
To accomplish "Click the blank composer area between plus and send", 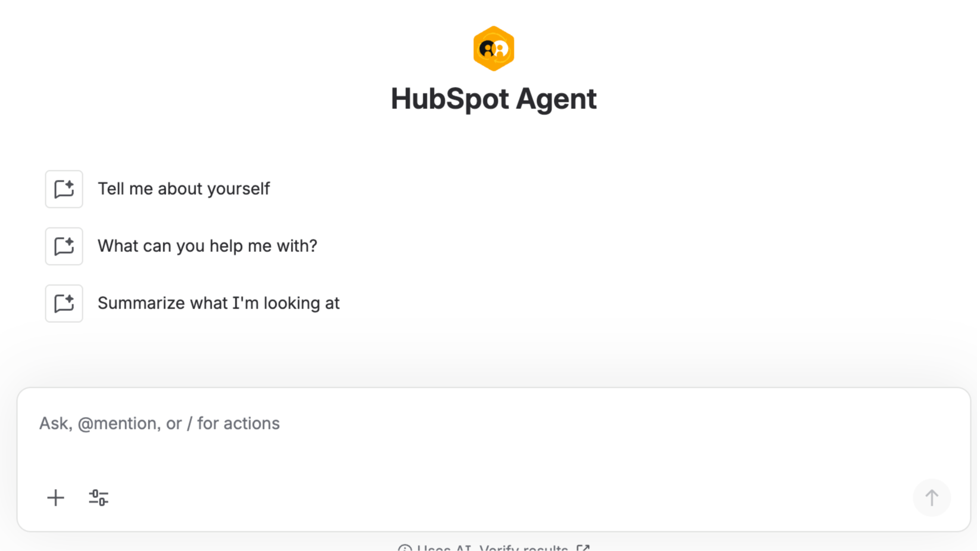I will 507,497.
